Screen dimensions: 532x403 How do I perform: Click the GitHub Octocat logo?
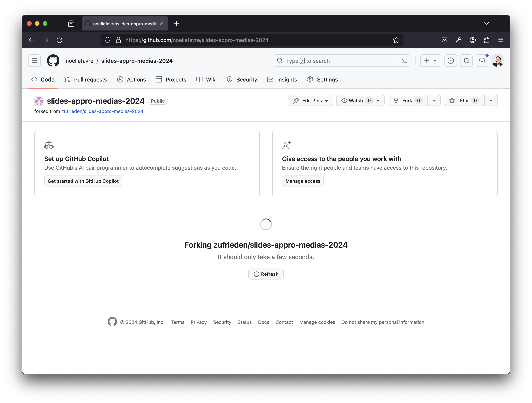point(53,61)
